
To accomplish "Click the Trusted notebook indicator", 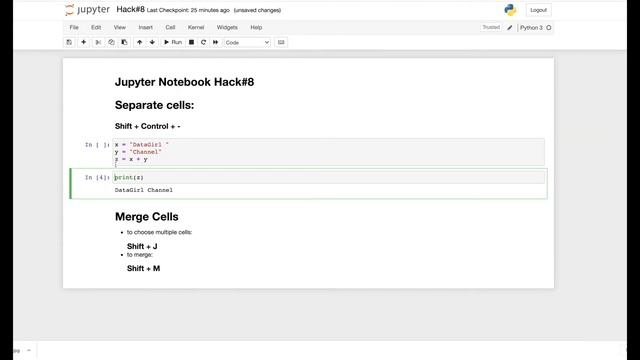I will pyautogui.click(x=491, y=27).
